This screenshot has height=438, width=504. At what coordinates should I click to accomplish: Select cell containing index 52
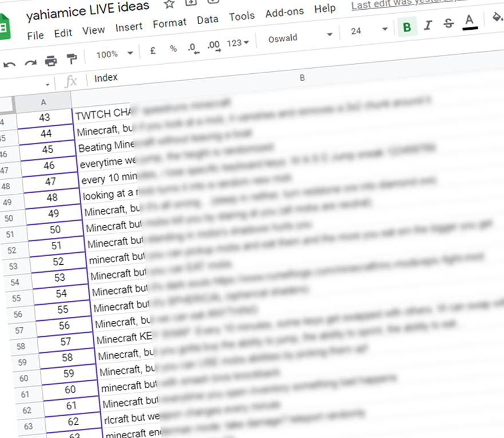58,261
